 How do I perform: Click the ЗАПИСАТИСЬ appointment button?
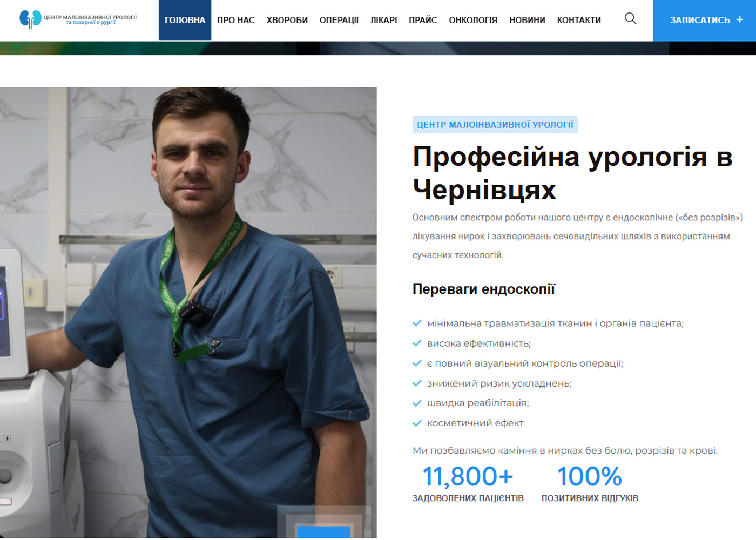(x=700, y=20)
